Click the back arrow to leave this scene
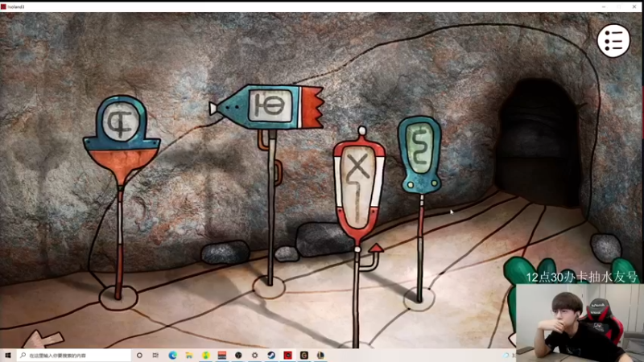The height and width of the screenshot is (362, 644). pyautogui.click(x=43, y=339)
